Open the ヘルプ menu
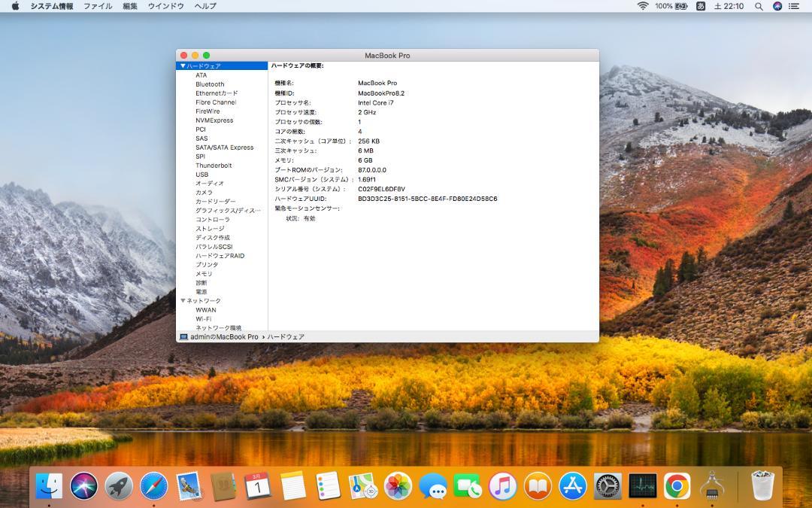 [205, 6]
